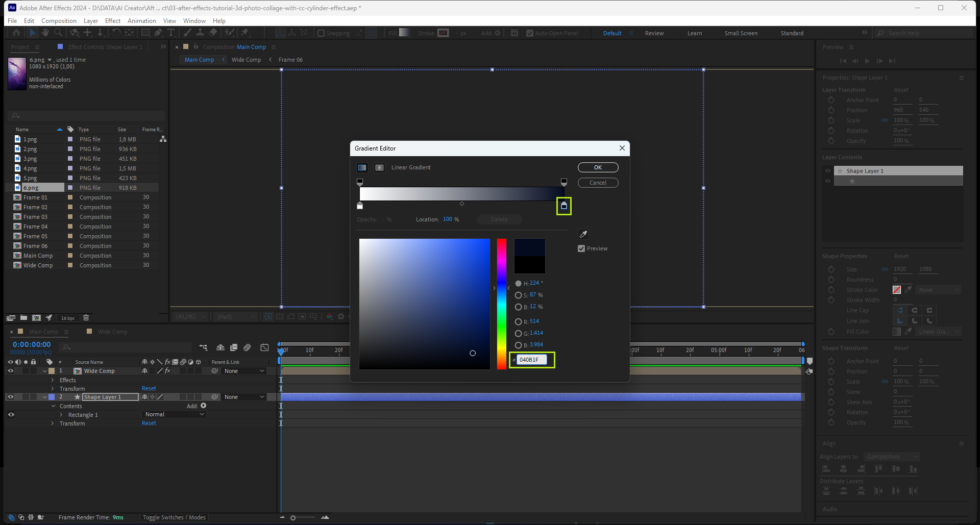Select the Pen tool in toolbar

click(158, 33)
